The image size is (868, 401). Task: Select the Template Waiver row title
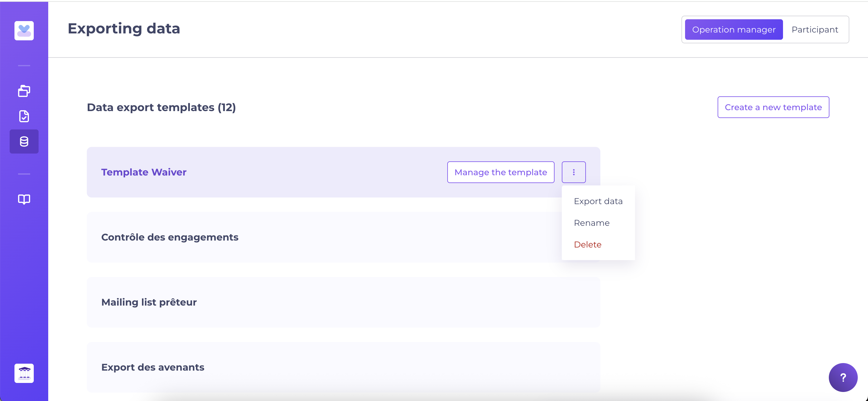click(144, 173)
